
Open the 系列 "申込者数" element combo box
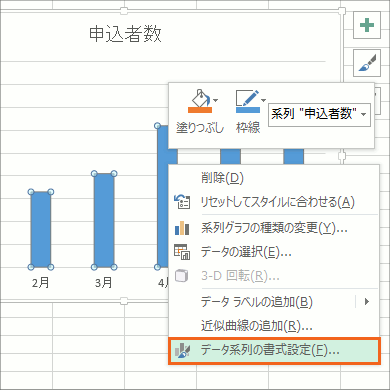click(x=319, y=114)
